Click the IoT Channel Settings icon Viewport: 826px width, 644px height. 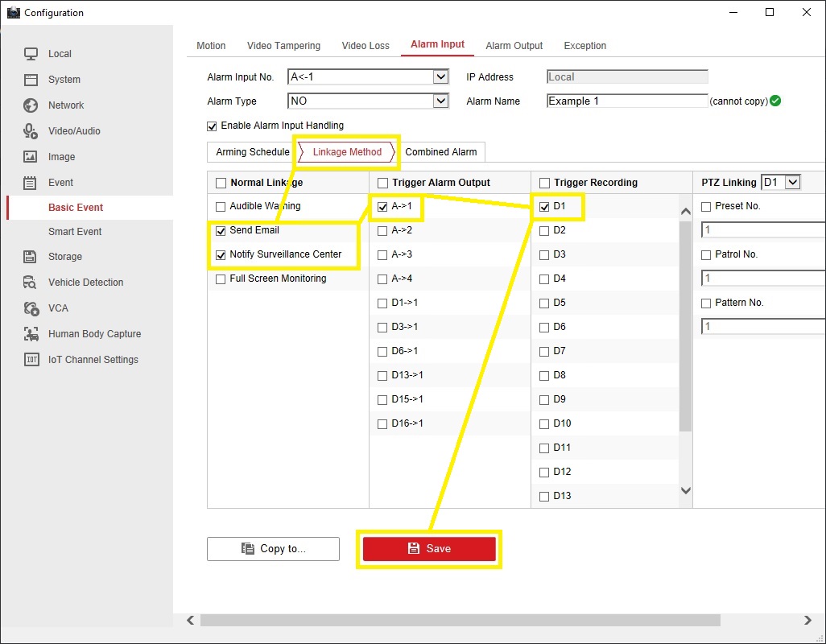pos(31,360)
